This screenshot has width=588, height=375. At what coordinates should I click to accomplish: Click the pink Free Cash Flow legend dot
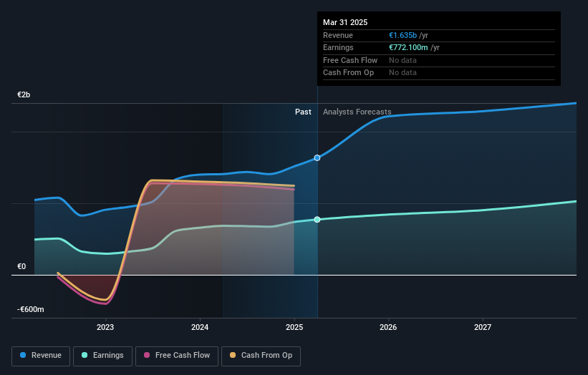[147, 355]
